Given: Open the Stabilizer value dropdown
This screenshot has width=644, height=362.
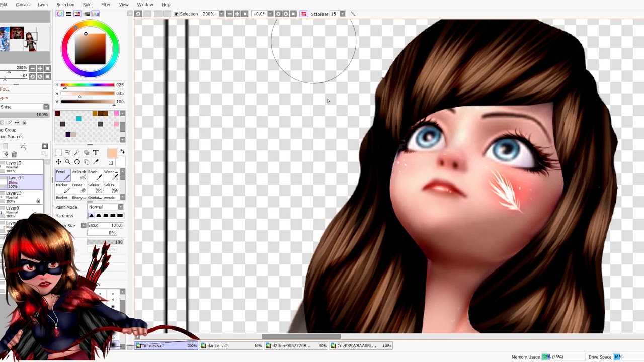Looking at the screenshot, I should point(343,14).
